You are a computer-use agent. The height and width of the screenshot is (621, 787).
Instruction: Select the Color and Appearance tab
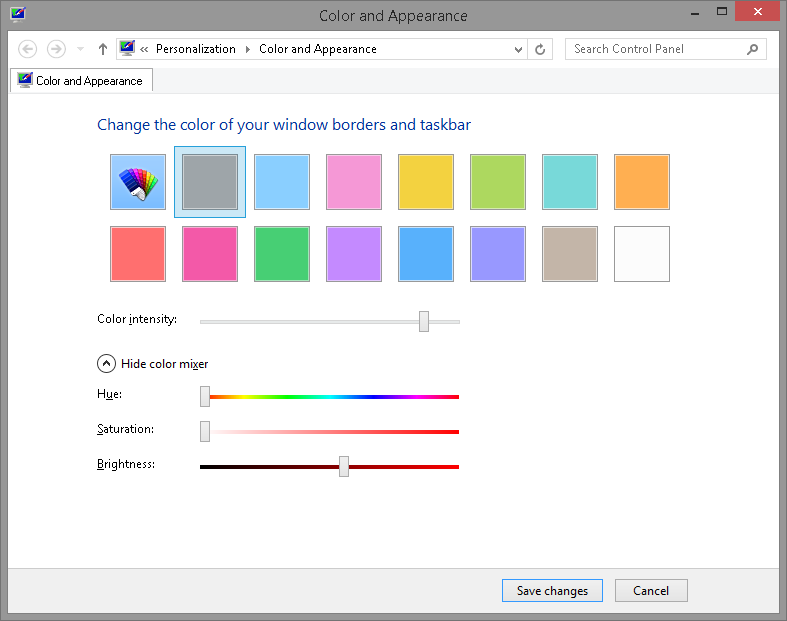[x=81, y=81]
